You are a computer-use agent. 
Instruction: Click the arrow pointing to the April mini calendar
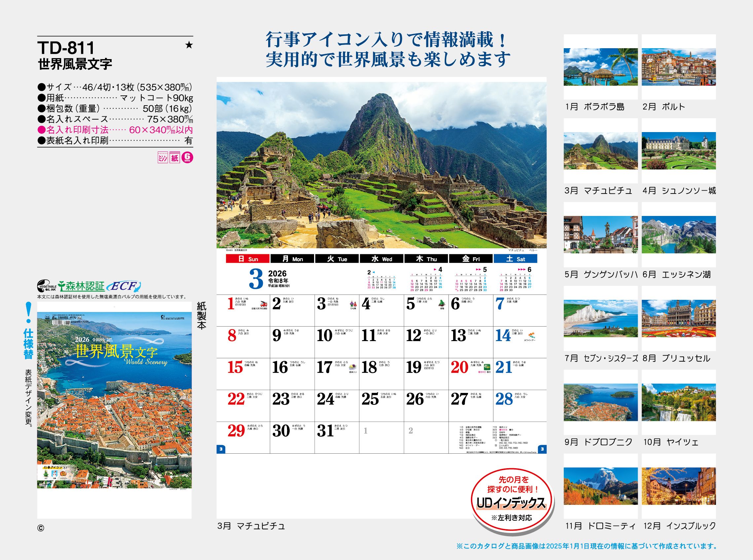point(435,269)
